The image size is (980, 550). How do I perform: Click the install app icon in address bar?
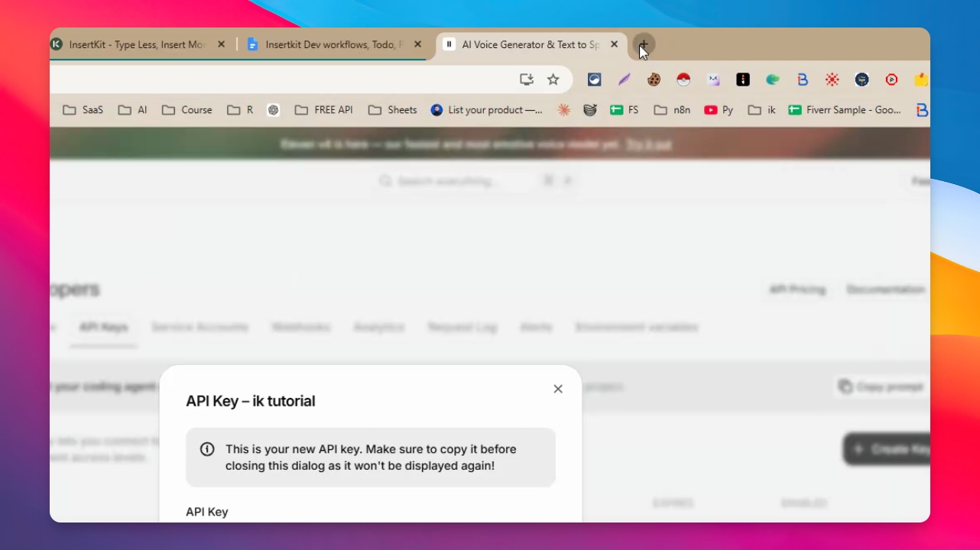coord(526,79)
